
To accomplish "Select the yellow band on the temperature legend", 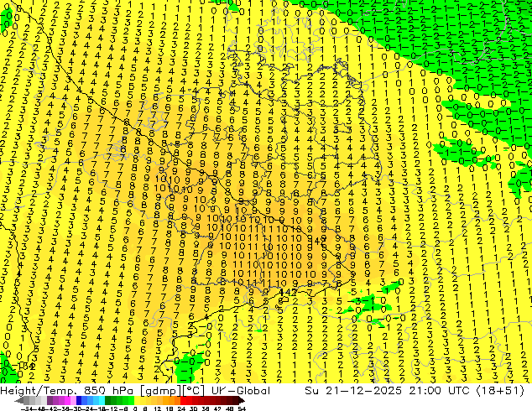I will [x=137, y=401].
